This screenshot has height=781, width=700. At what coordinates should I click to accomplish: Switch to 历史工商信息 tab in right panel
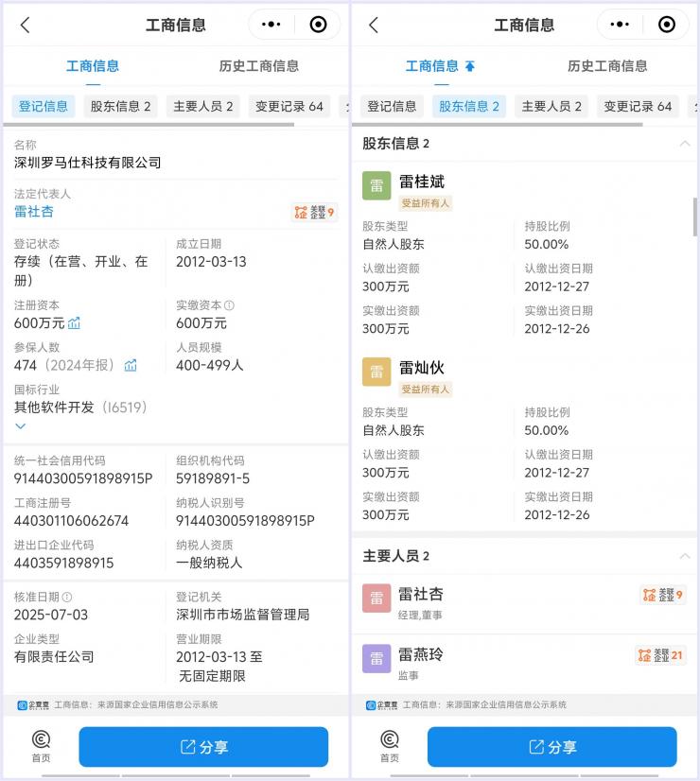click(607, 66)
